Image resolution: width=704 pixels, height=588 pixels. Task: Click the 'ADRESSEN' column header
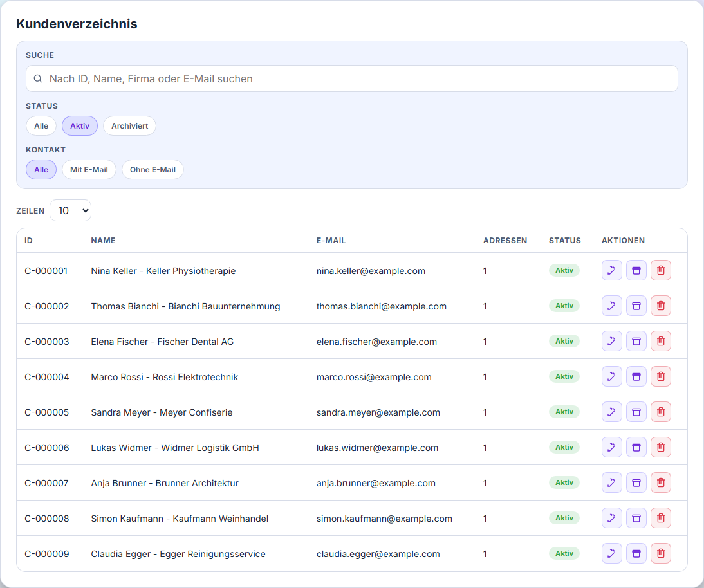tap(505, 241)
